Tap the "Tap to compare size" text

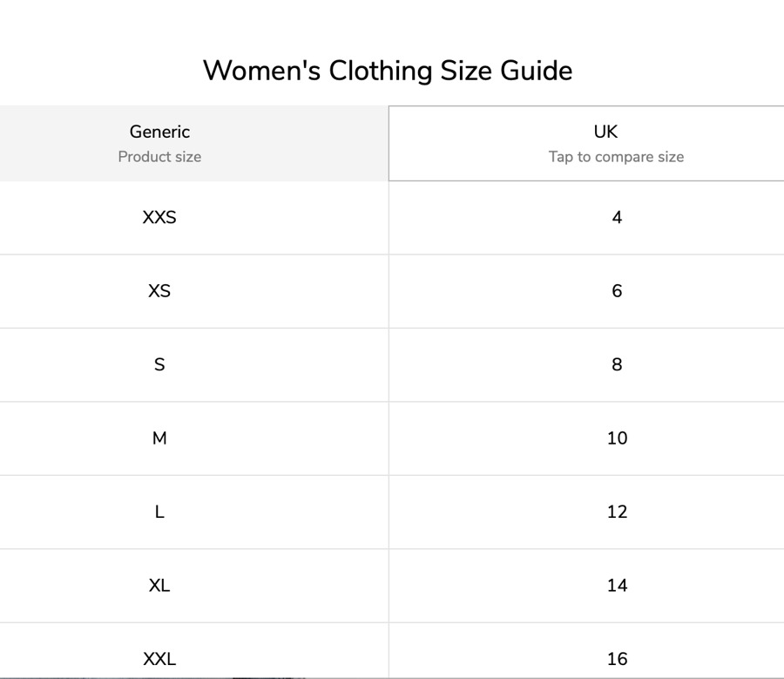pyautogui.click(x=616, y=157)
